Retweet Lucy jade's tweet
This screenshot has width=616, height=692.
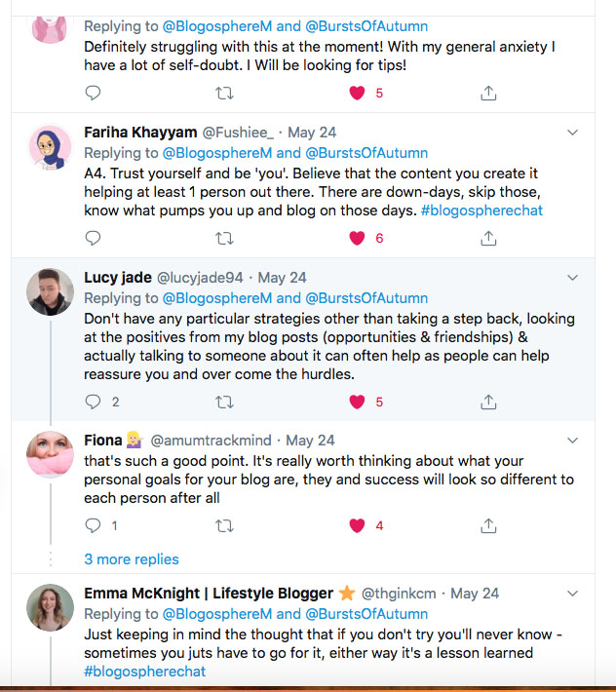[x=224, y=402]
